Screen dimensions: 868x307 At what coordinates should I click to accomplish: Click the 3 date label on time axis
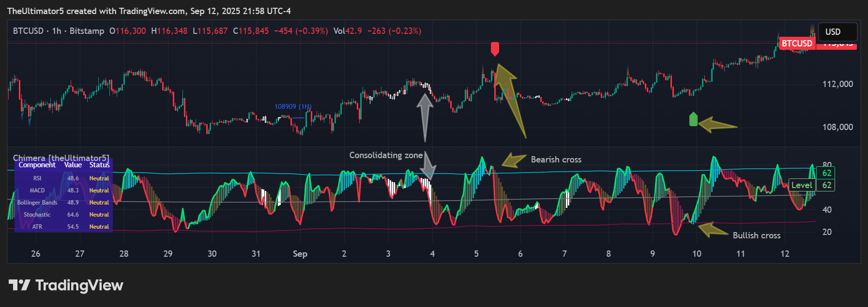pos(388,254)
